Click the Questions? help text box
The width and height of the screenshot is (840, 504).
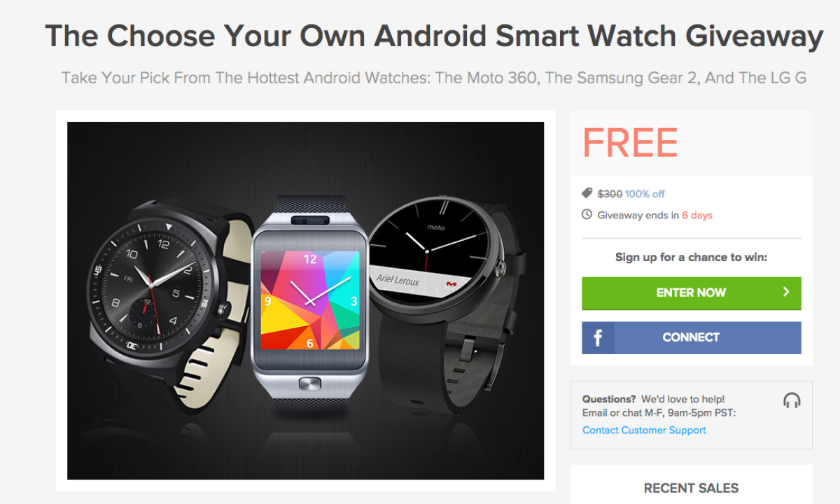691,415
